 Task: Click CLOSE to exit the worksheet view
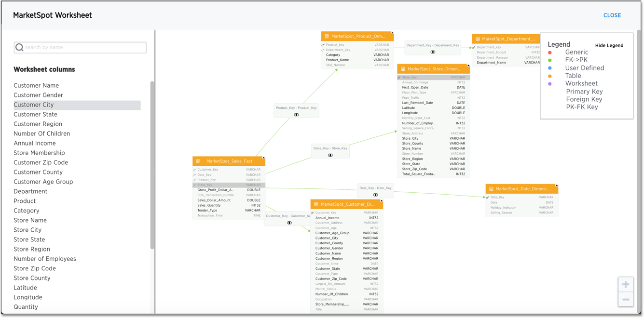pos(612,15)
